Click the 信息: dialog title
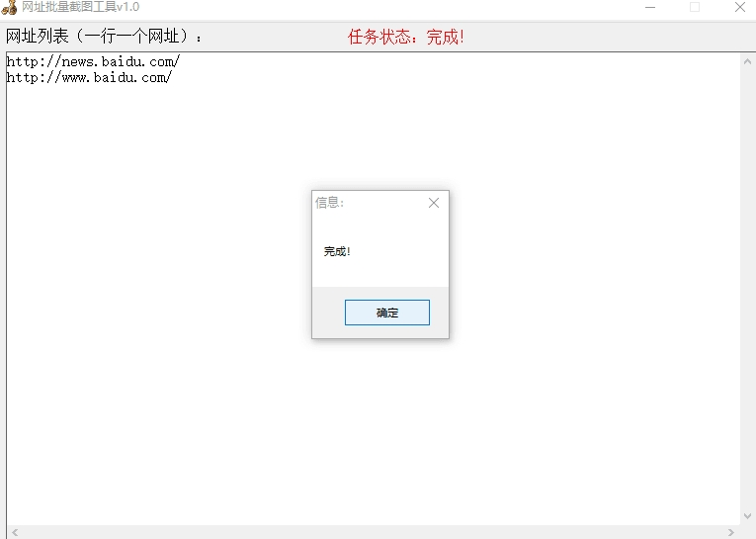 click(x=330, y=203)
